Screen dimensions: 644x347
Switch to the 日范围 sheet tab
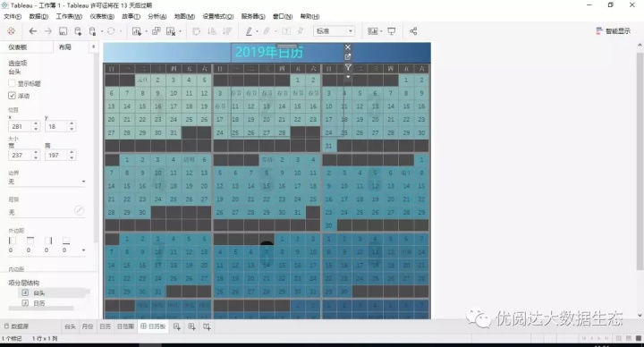(x=125, y=326)
